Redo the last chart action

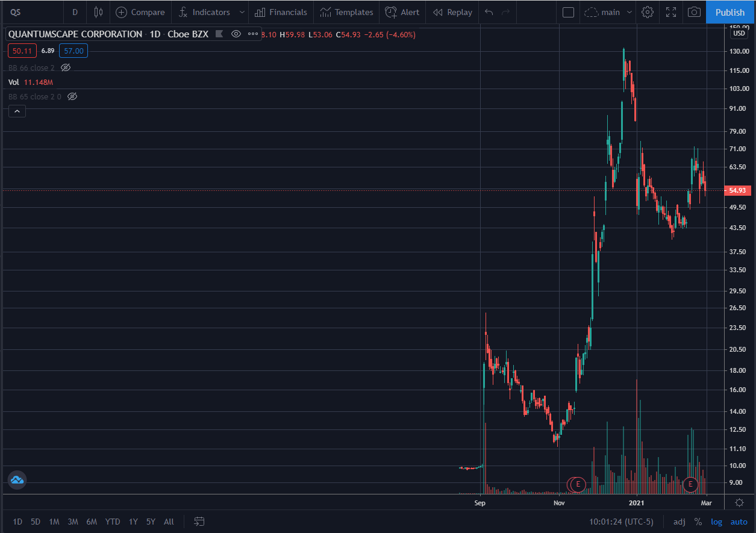505,12
